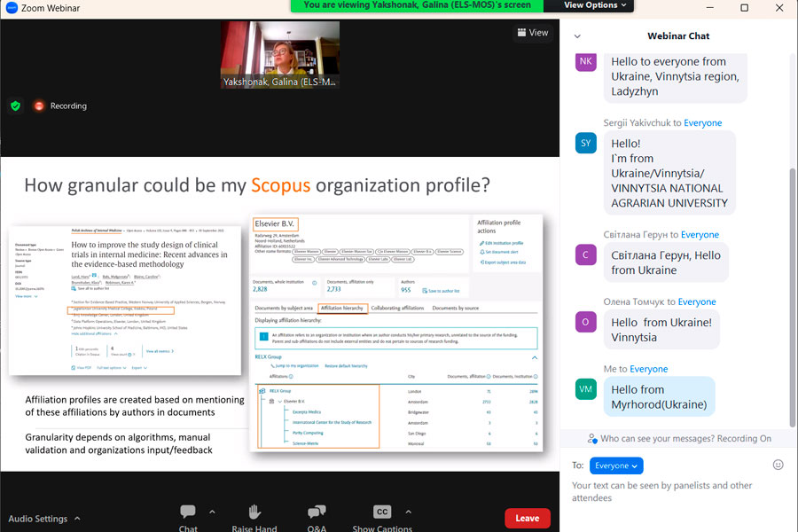
Task: Click the 2,733 affiliation only documents count
Action: point(334,289)
